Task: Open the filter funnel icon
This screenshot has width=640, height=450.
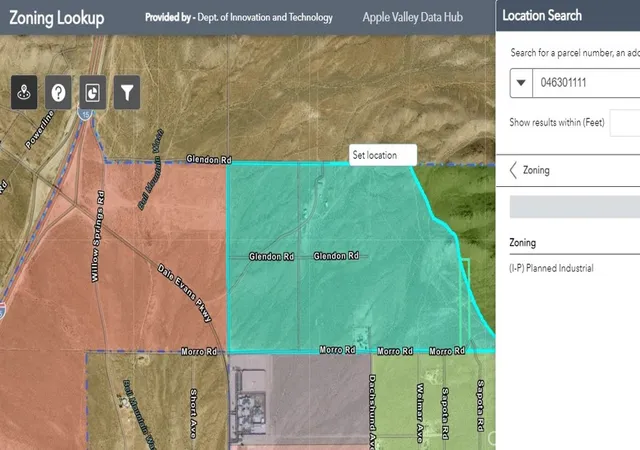Action: 127,92
